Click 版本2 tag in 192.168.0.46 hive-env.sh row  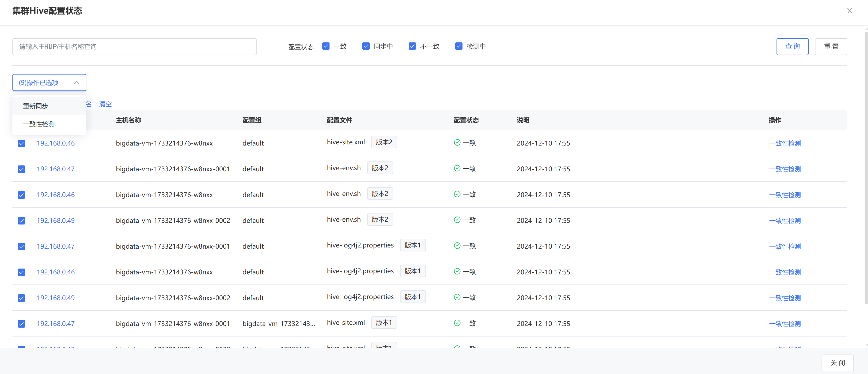point(380,194)
